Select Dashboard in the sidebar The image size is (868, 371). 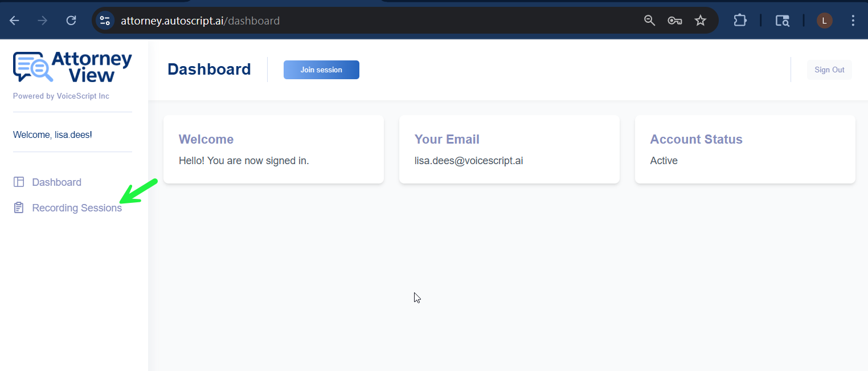coord(56,182)
